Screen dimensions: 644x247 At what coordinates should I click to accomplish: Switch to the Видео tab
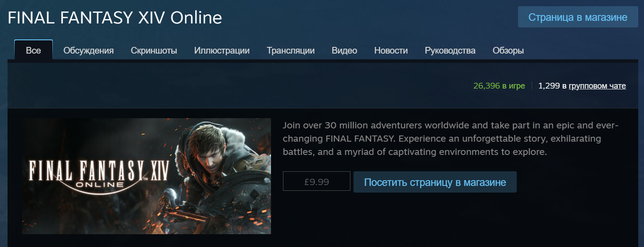coord(344,50)
